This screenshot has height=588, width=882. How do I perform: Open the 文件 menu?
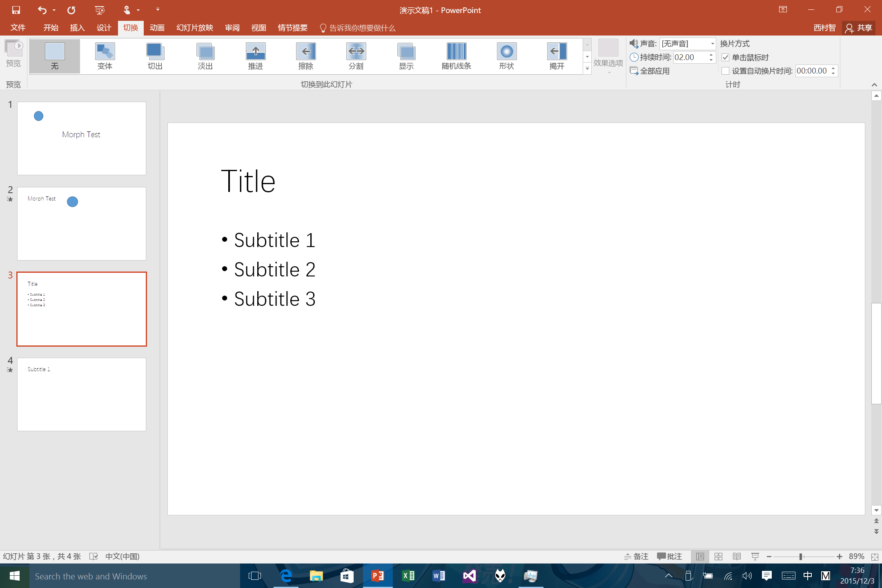pos(18,27)
